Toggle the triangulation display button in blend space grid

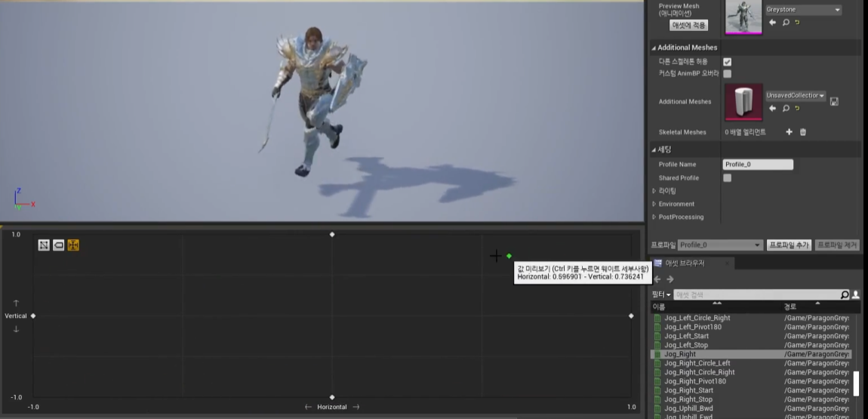point(44,245)
